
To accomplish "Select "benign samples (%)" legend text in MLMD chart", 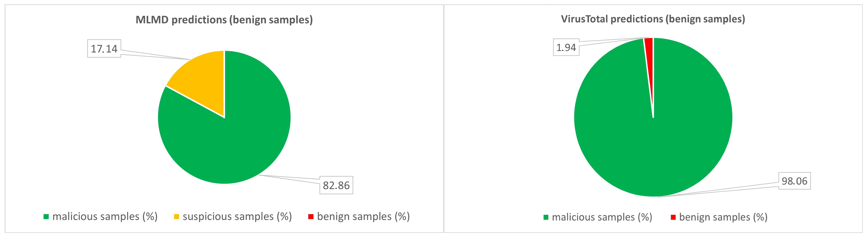I will [363, 217].
